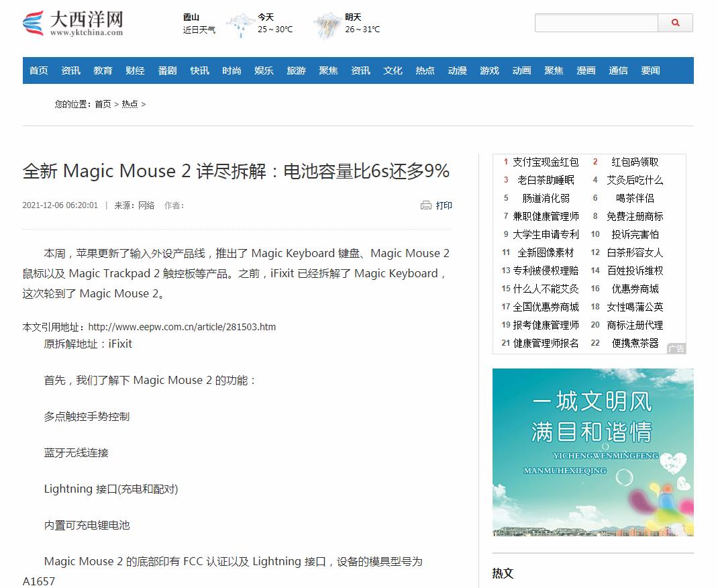The height and width of the screenshot is (588, 718).
Task: Click 热点 in the breadcrumb trail
Action: tap(130, 105)
